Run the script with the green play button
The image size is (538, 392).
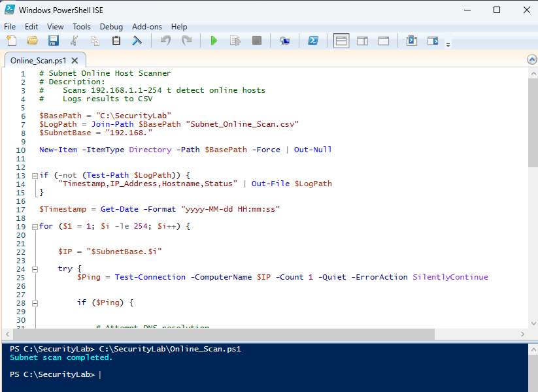coord(214,41)
